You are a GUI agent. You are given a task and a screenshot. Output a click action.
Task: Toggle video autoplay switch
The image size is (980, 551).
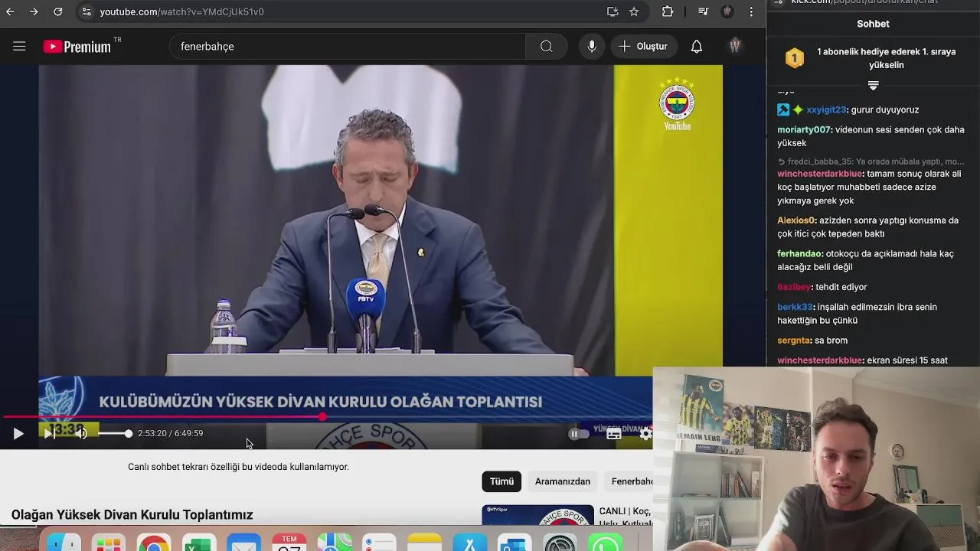point(579,434)
